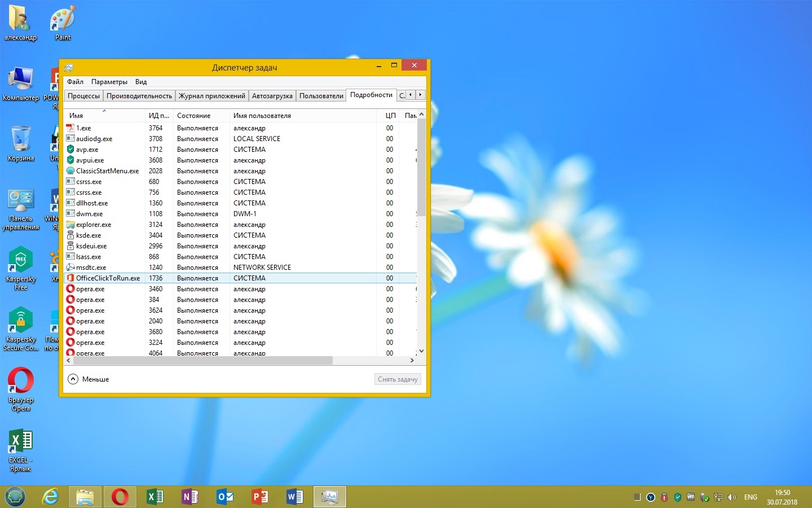
Task: Sort by the ИД п... column header
Action: [159, 116]
